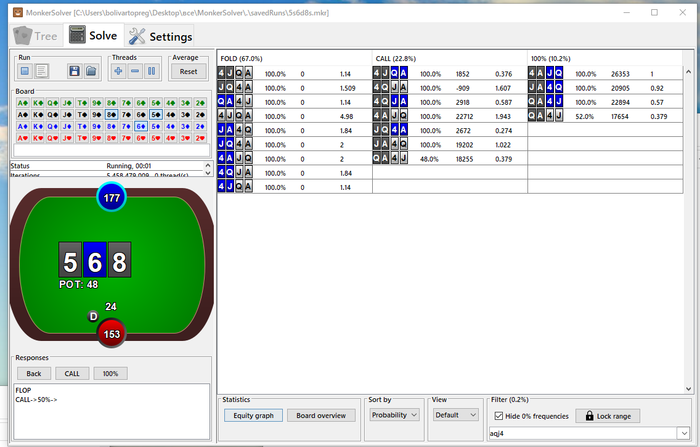This screenshot has height=447, width=700.
Task: Select the hand in CALL row 19202
Action: pos(390,145)
